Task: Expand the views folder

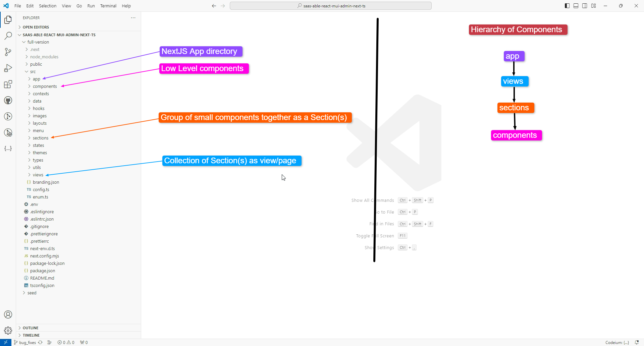Action: [x=78, y=175]
